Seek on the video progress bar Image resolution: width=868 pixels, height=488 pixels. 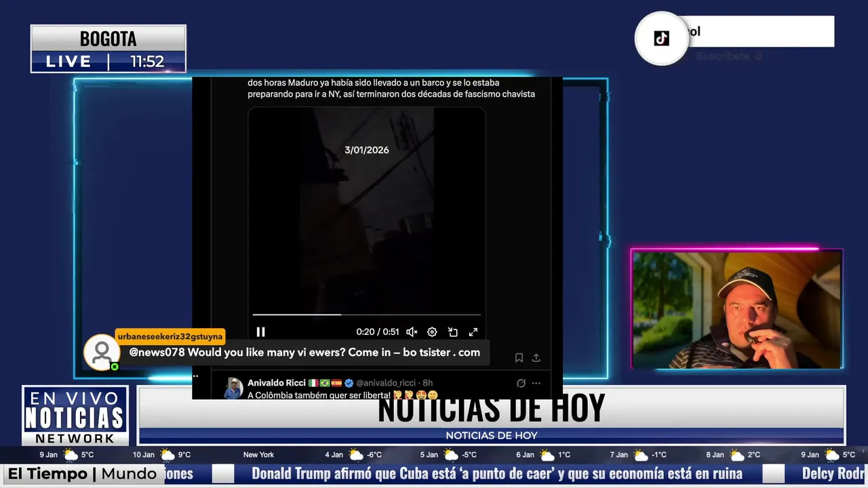click(x=366, y=314)
